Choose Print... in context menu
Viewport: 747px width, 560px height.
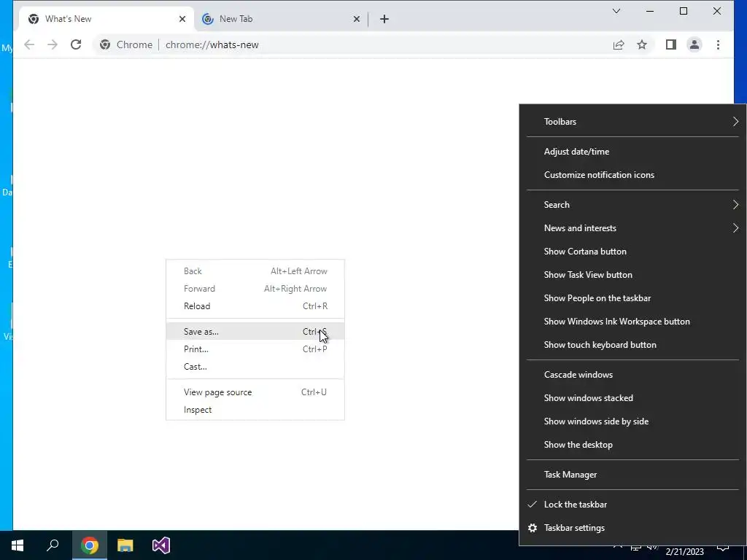[255, 349]
